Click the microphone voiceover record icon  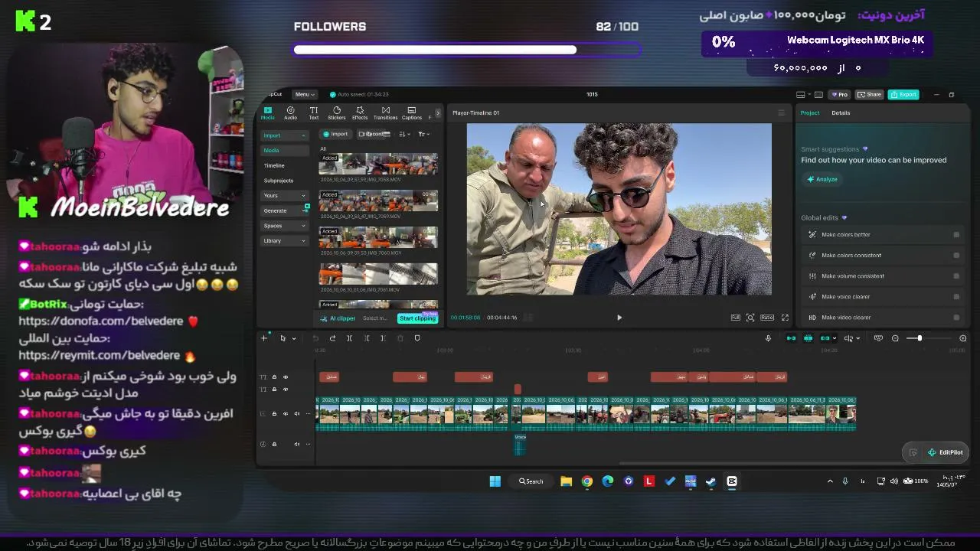tap(768, 338)
